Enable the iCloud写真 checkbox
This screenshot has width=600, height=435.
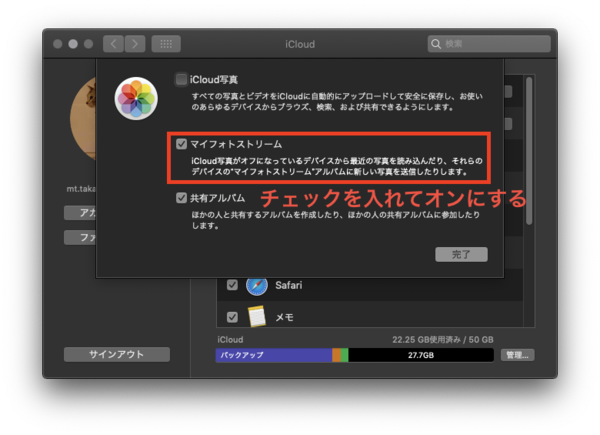pos(181,79)
